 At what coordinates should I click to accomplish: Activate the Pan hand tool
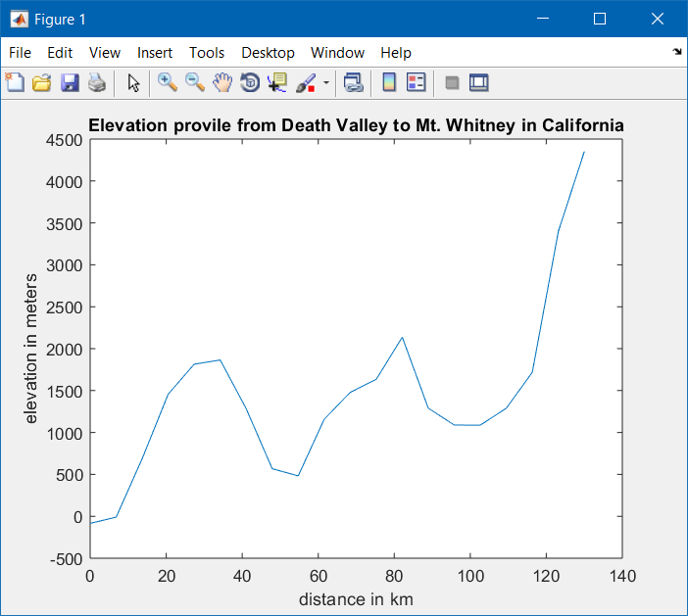point(222,83)
